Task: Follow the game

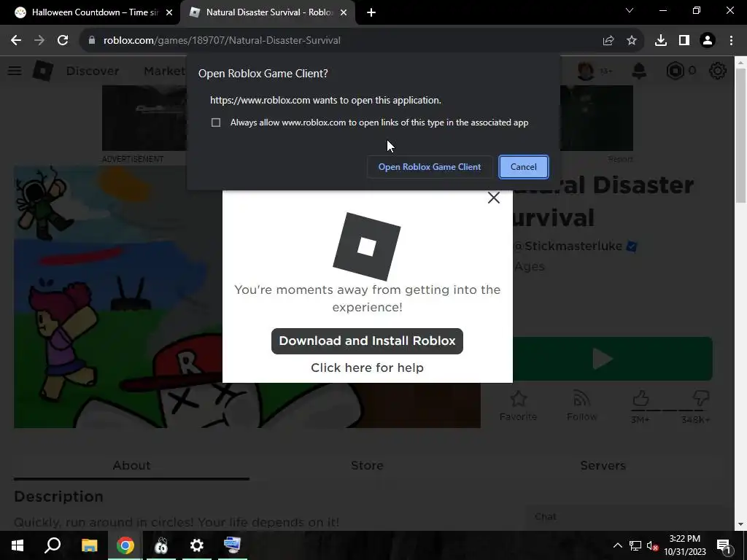Action: pyautogui.click(x=581, y=406)
